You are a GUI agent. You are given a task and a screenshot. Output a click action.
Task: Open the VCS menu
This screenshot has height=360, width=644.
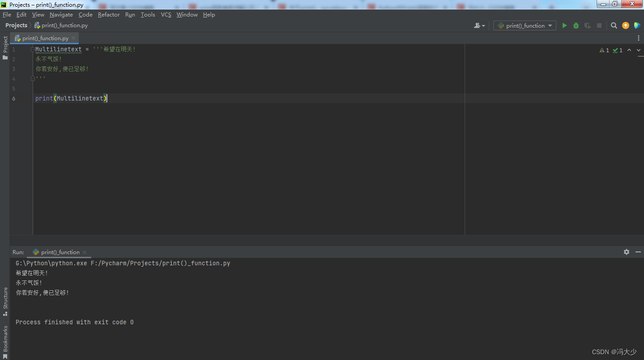pos(166,15)
